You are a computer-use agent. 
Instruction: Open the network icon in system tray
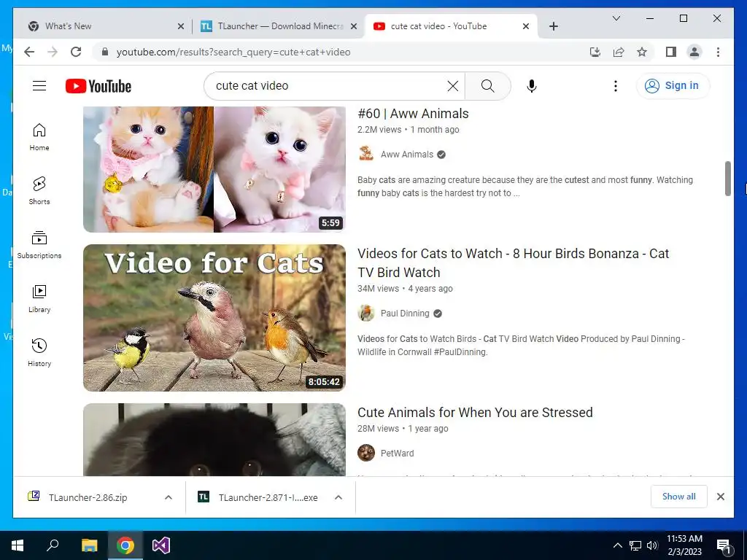tap(635, 545)
